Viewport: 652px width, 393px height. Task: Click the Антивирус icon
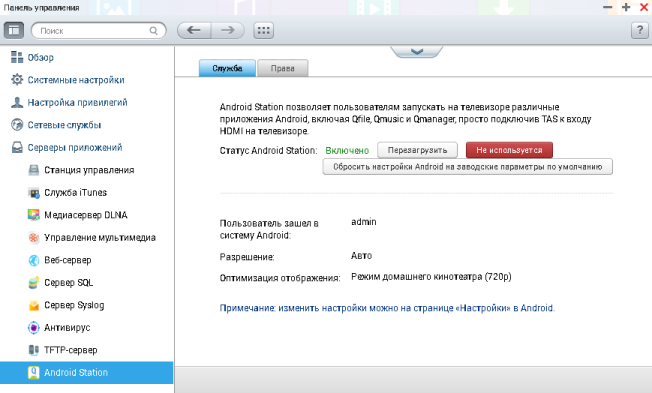[x=34, y=327]
